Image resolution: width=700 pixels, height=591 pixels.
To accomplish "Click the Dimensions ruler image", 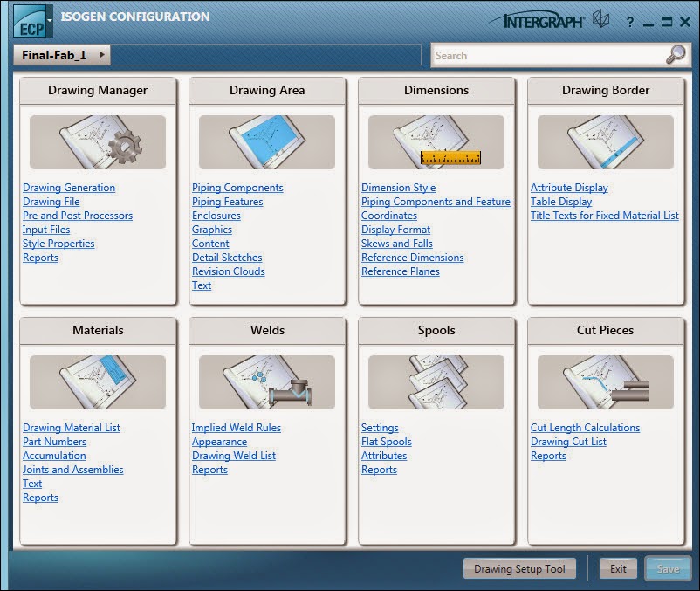I will click(436, 142).
